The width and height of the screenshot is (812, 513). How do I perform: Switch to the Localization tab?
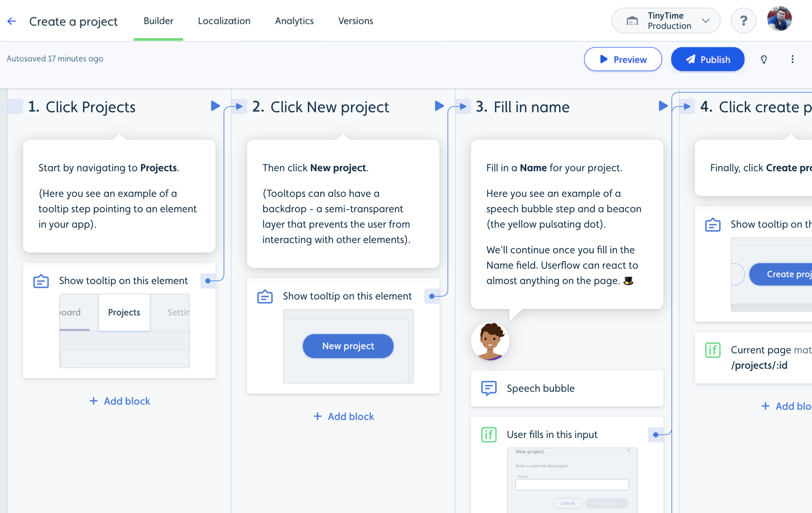point(224,21)
